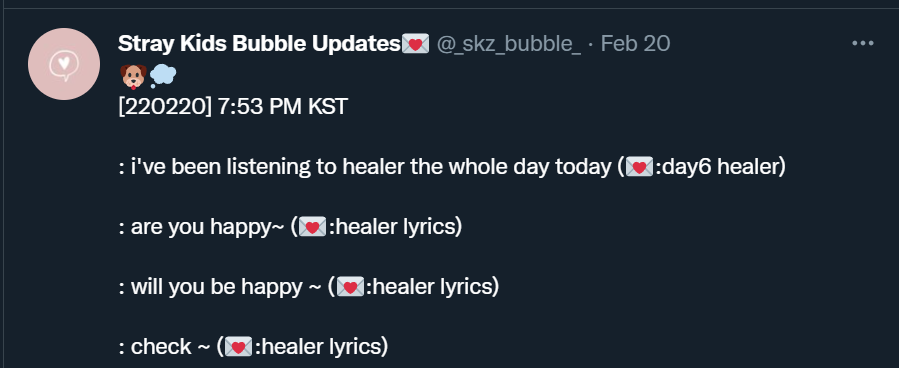Click the envelope emoji on the are you happy line
This screenshot has width=899, height=368.
[312, 228]
